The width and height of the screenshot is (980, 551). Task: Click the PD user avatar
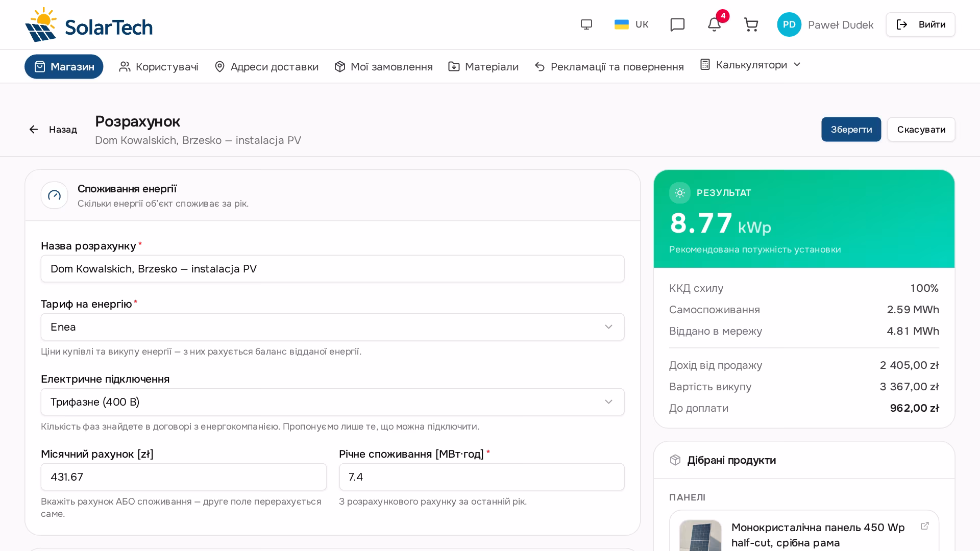pos(789,24)
